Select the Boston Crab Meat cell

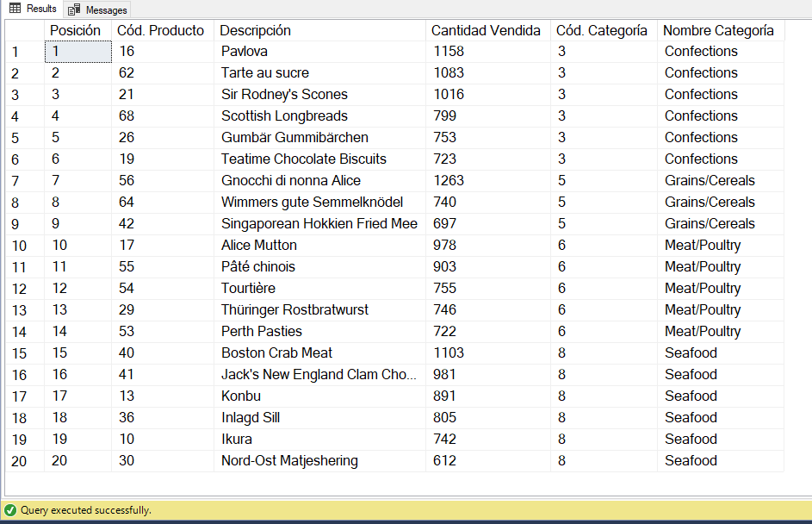[319, 353]
